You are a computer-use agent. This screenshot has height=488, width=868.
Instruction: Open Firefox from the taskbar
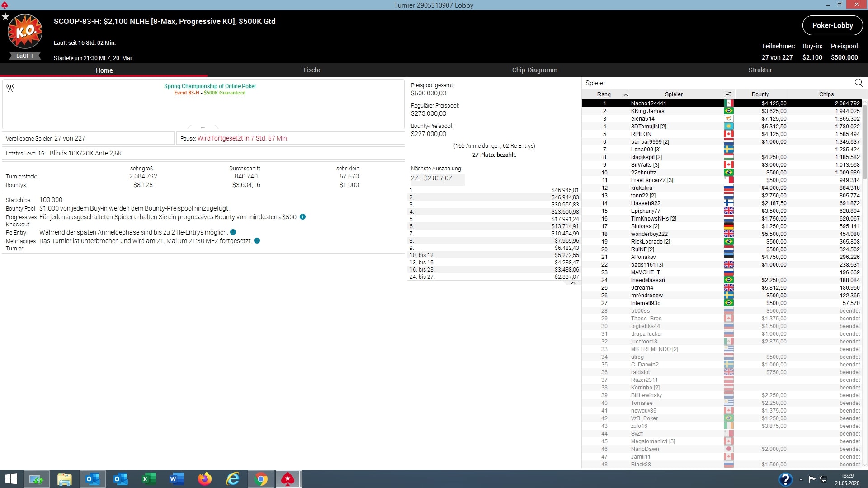(x=205, y=479)
